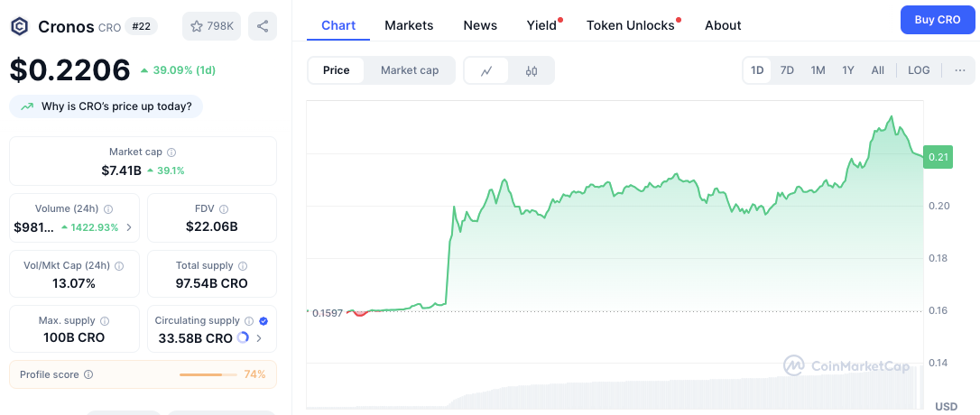
Task: Open the Markets tab
Action: (409, 25)
